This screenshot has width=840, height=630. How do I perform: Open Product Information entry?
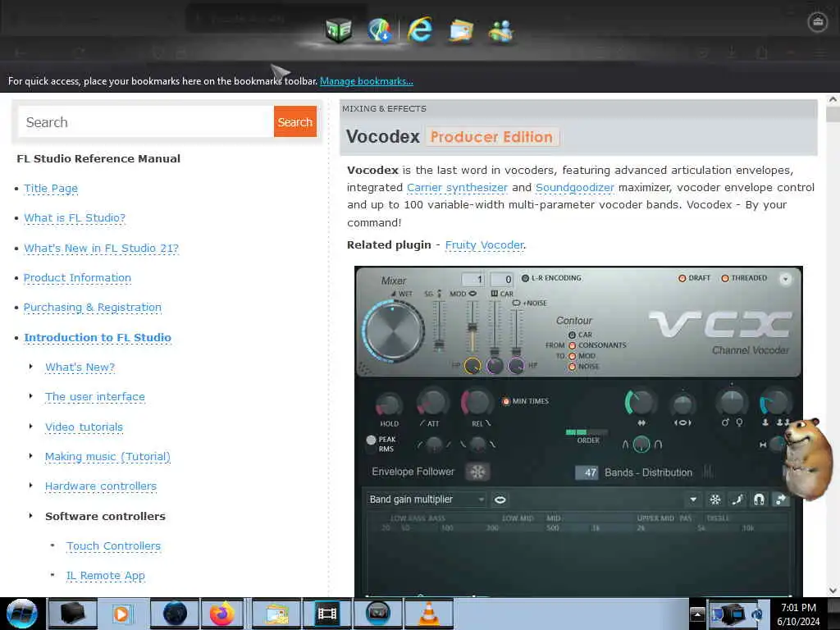[77, 277]
